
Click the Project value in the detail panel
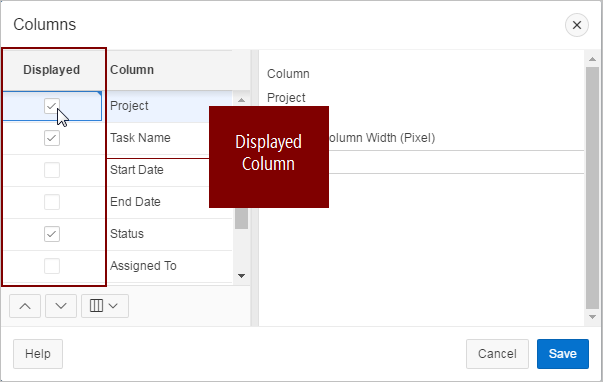(x=286, y=98)
